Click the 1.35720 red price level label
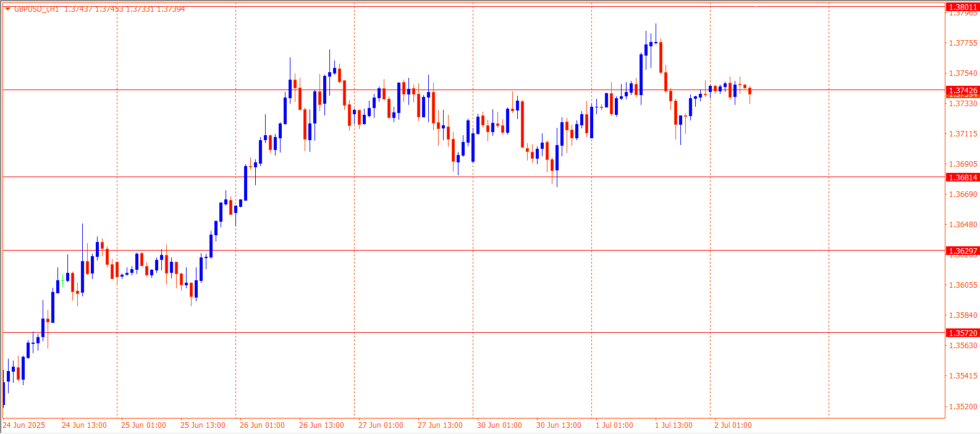The height and width of the screenshot is (434, 980). point(963,333)
